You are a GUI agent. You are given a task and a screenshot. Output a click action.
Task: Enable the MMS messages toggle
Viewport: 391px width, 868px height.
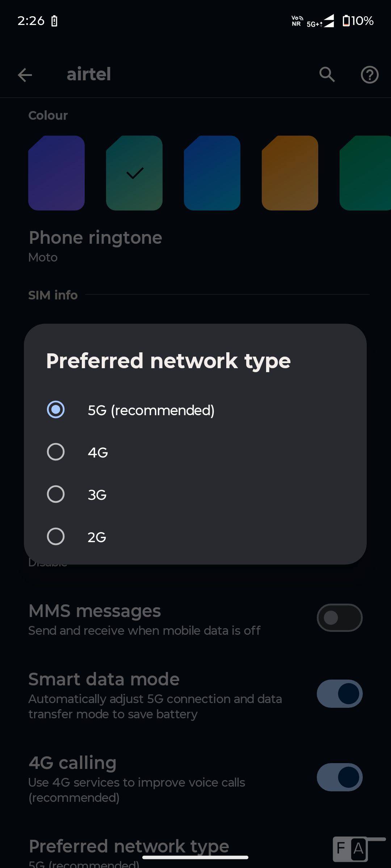coord(339,618)
